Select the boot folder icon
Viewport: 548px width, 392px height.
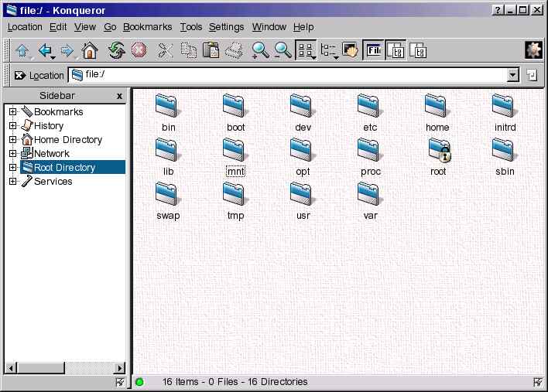coord(235,106)
